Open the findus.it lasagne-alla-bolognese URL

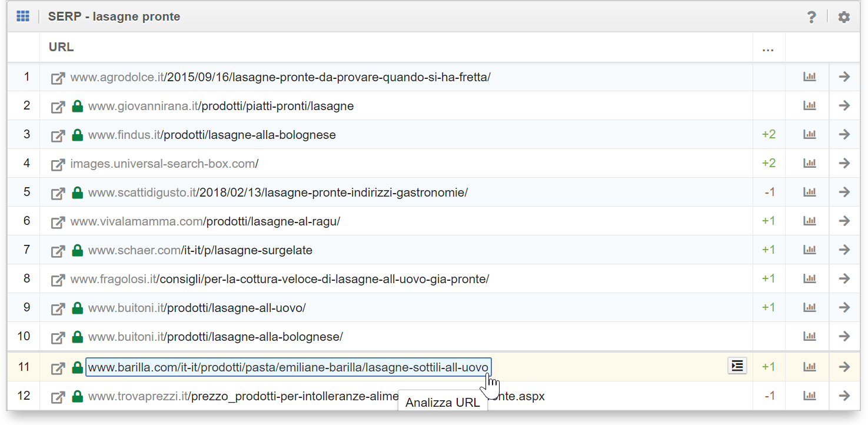pyautogui.click(x=212, y=135)
